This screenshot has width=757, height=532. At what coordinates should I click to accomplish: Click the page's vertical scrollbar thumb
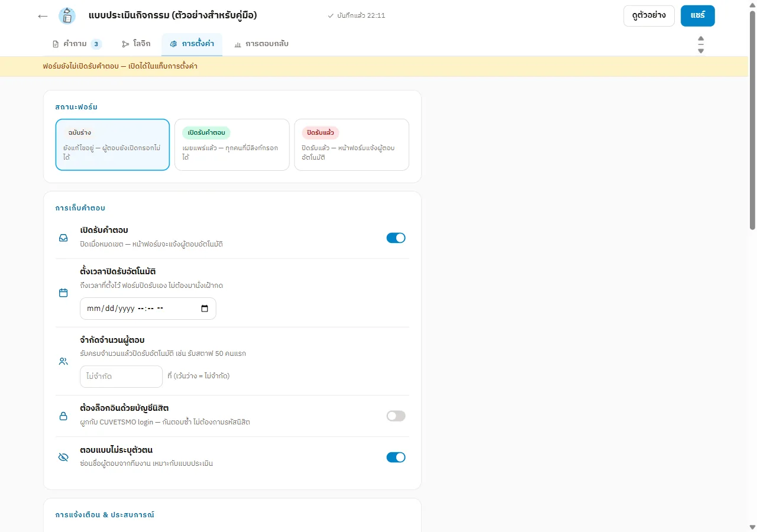pos(752,120)
